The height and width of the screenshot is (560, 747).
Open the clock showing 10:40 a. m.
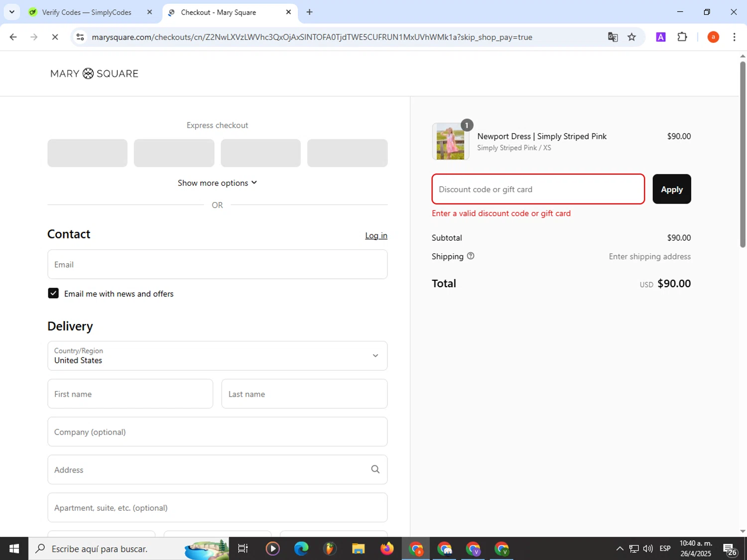tap(696, 549)
